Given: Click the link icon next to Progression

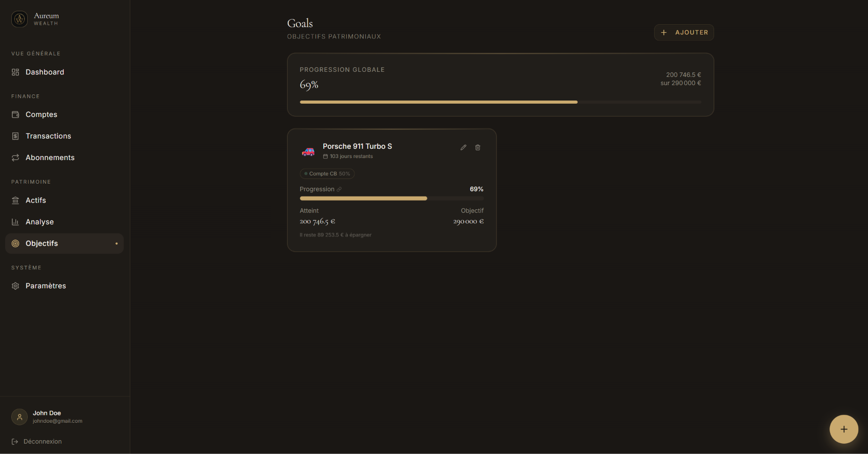Looking at the screenshot, I should pos(339,189).
